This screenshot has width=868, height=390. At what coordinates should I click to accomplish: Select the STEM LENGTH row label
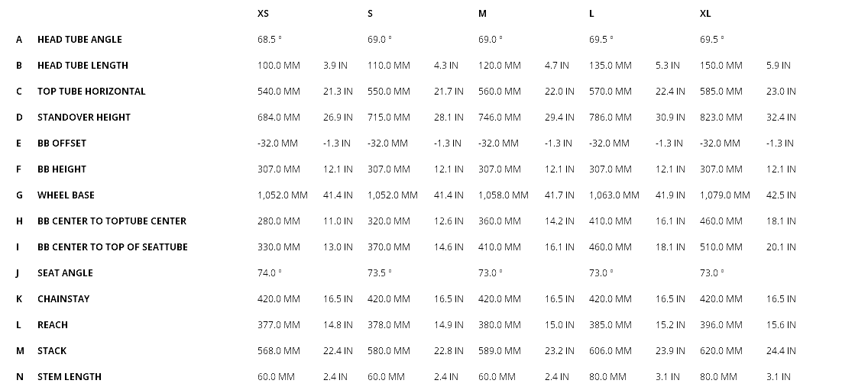pyautogui.click(x=70, y=377)
